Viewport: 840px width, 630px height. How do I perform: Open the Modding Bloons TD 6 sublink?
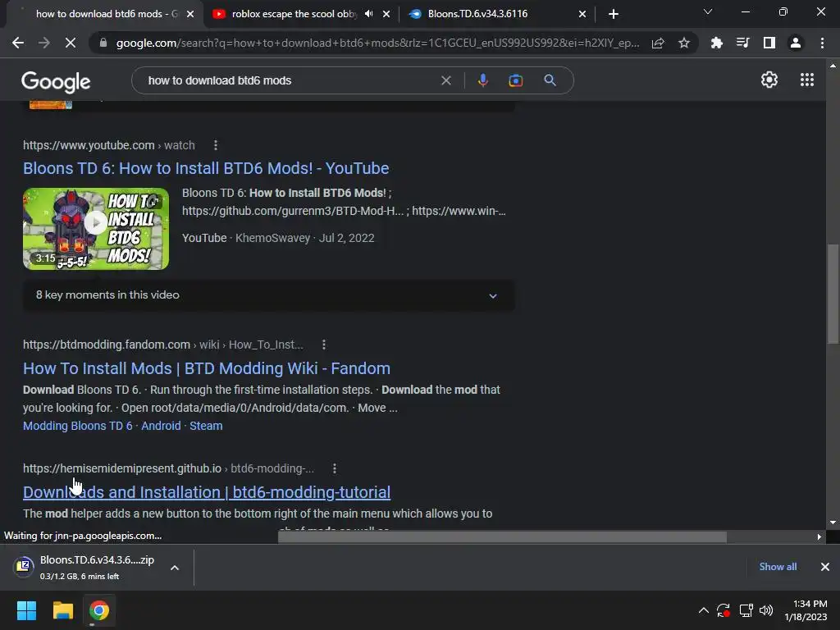click(x=78, y=426)
